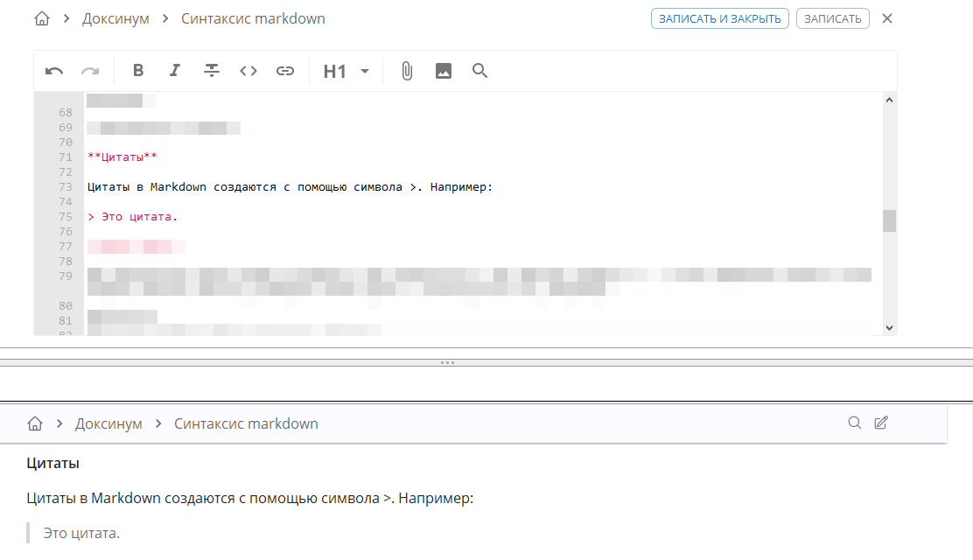
Task: Go to home via top breadcrumb icon
Action: coord(42,18)
